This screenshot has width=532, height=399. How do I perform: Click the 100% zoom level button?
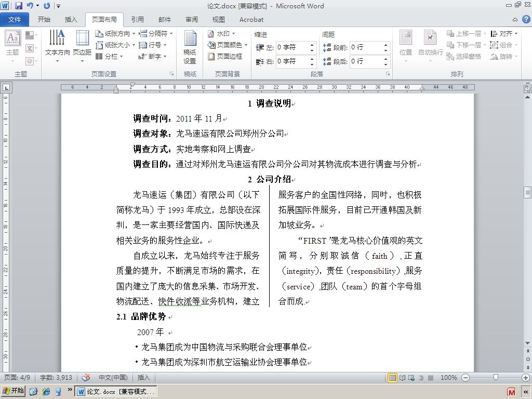click(x=448, y=378)
